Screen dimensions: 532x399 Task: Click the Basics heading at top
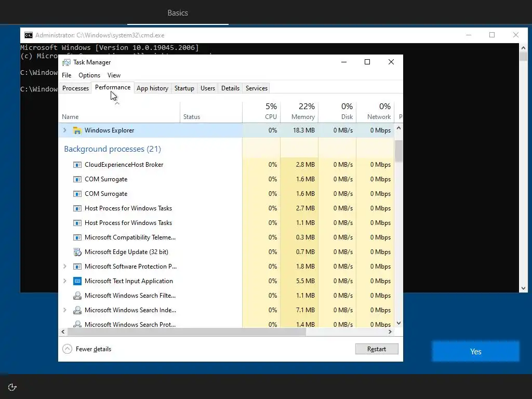pyautogui.click(x=178, y=13)
